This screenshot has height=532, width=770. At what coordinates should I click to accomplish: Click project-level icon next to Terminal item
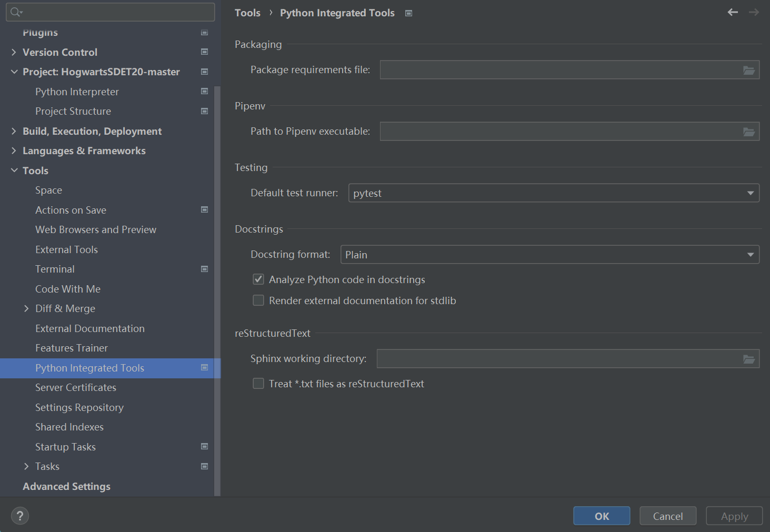(x=205, y=269)
